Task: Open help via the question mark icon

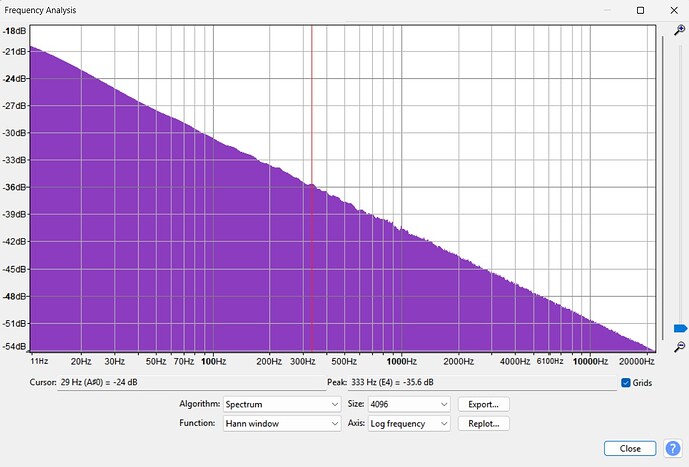Action: pyautogui.click(x=673, y=448)
